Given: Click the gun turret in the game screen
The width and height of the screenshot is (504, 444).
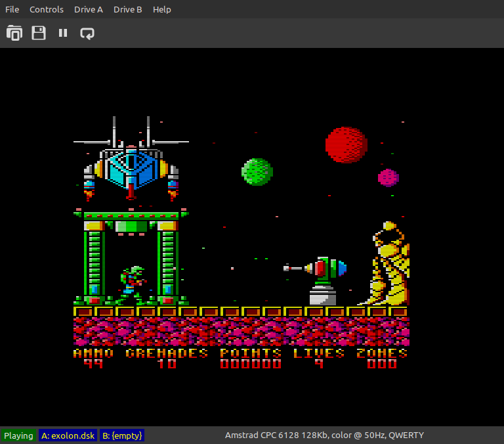Looking at the screenshot, I should (316, 280).
